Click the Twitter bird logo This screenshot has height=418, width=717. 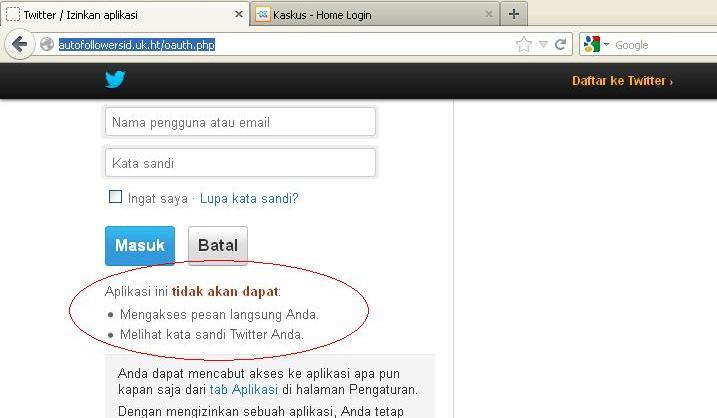pos(115,79)
